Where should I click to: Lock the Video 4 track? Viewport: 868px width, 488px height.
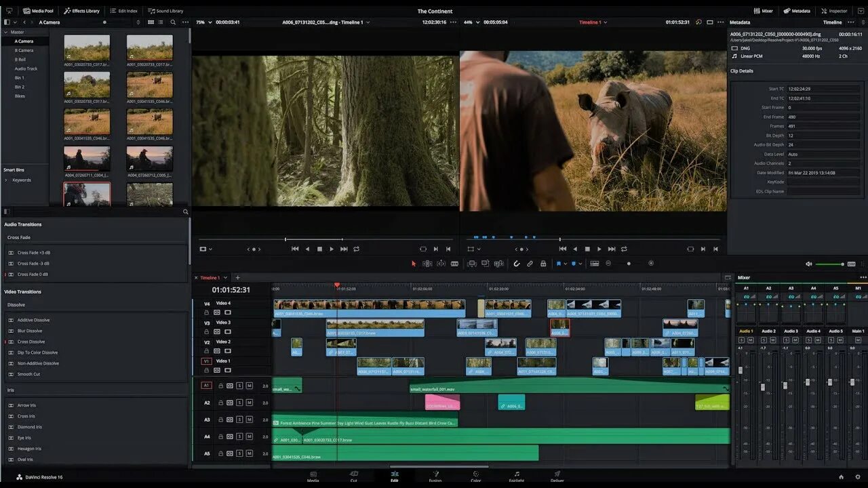[x=208, y=312]
